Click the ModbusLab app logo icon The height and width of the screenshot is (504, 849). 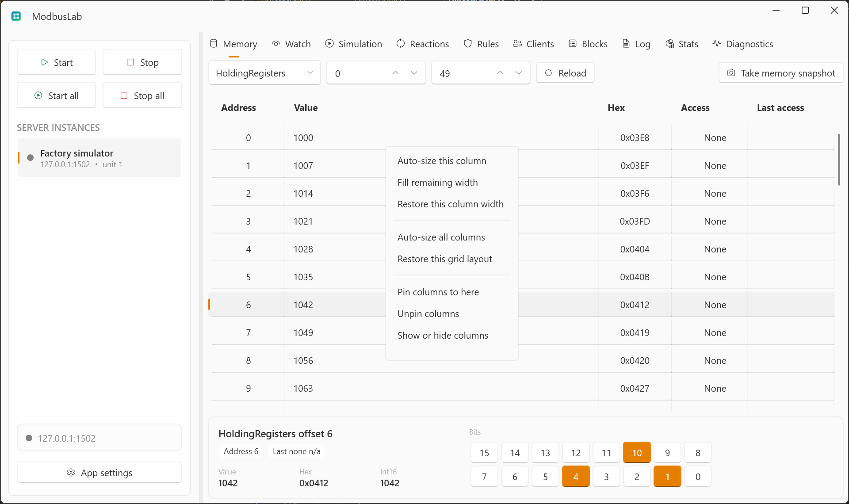click(16, 16)
